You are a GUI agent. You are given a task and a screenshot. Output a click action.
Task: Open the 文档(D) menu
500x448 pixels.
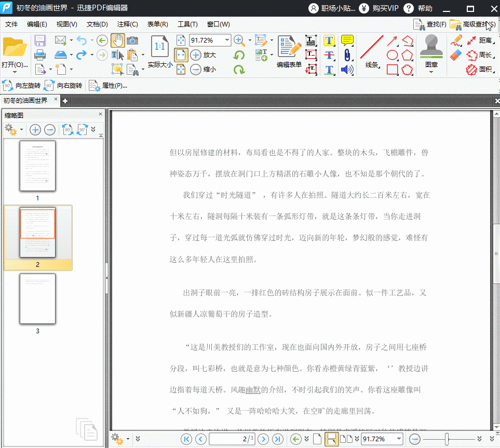[97, 24]
